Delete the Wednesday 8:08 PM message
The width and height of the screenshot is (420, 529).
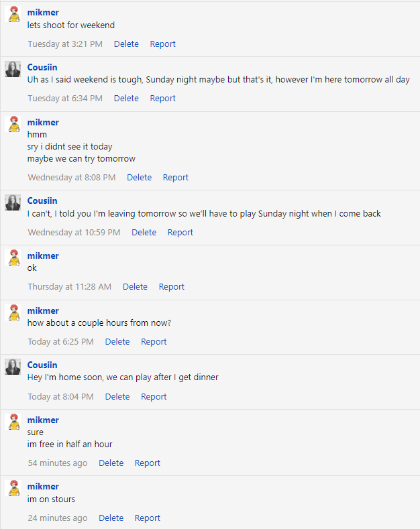(x=139, y=178)
